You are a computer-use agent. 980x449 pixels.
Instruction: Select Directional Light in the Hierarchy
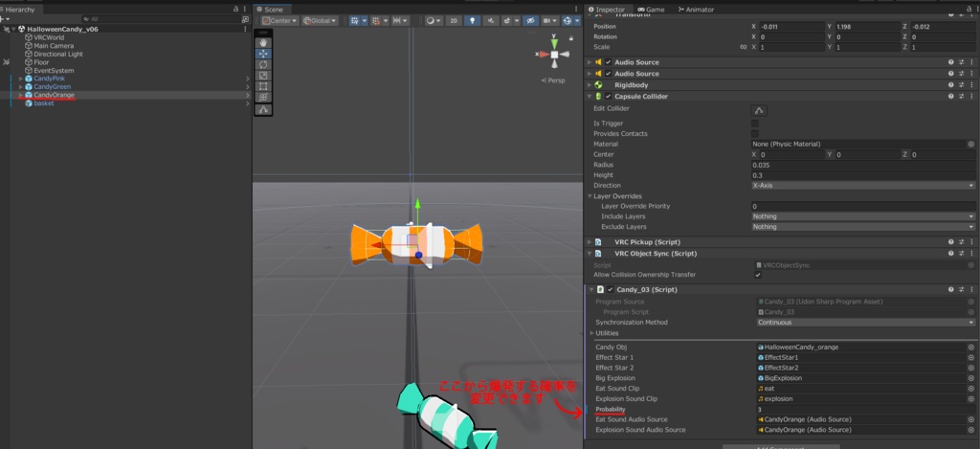click(58, 54)
